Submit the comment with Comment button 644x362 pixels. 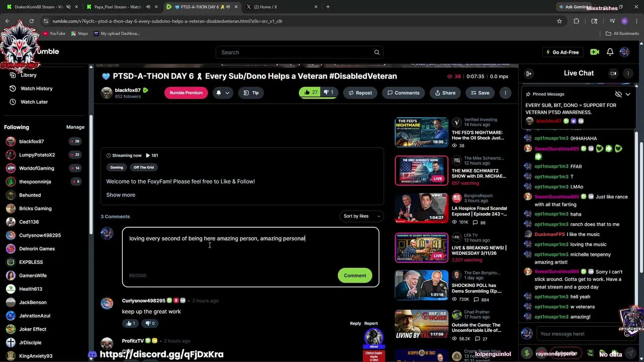tap(355, 276)
